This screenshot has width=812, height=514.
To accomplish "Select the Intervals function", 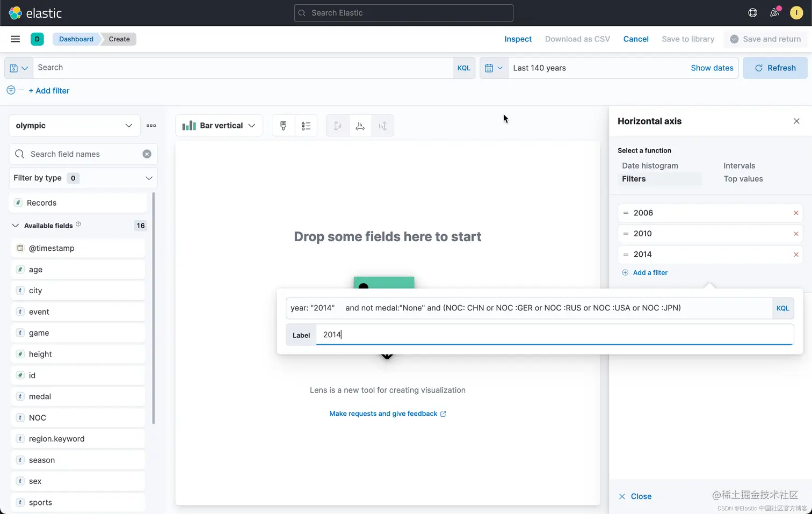I will point(739,165).
